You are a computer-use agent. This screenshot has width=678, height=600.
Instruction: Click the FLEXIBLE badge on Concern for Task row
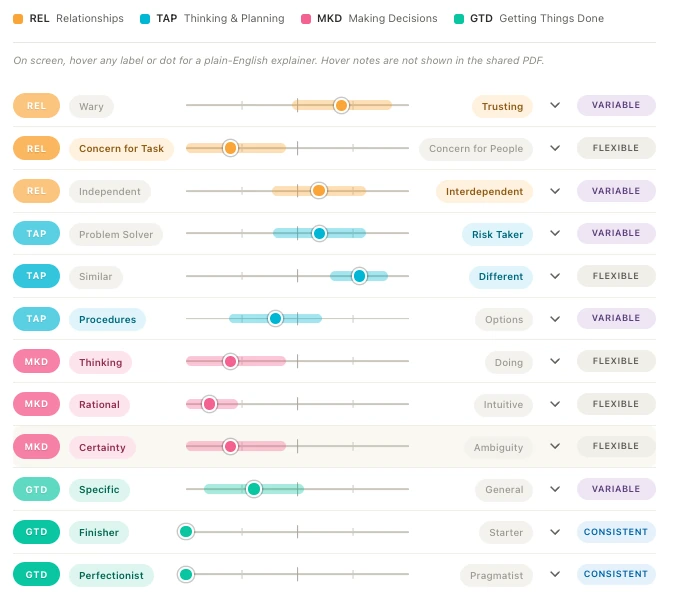coord(616,148)
